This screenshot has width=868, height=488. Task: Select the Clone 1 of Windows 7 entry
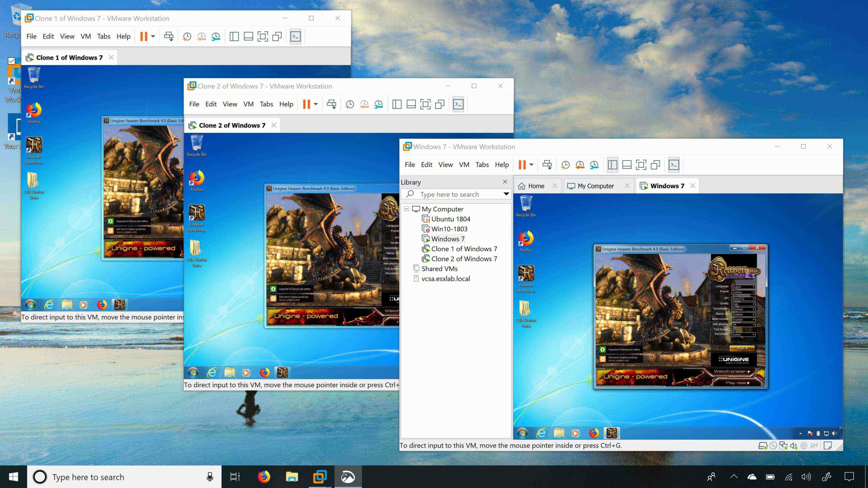tap(464, 249)
